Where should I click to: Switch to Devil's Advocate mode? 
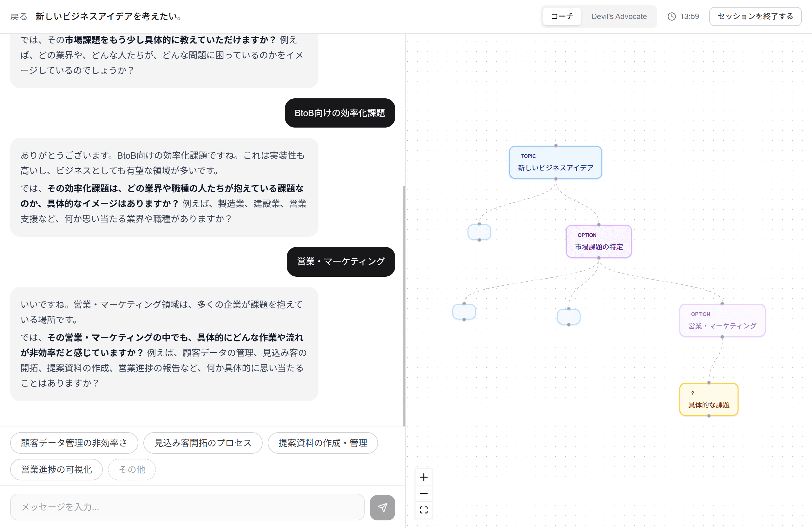pos(619,16)
